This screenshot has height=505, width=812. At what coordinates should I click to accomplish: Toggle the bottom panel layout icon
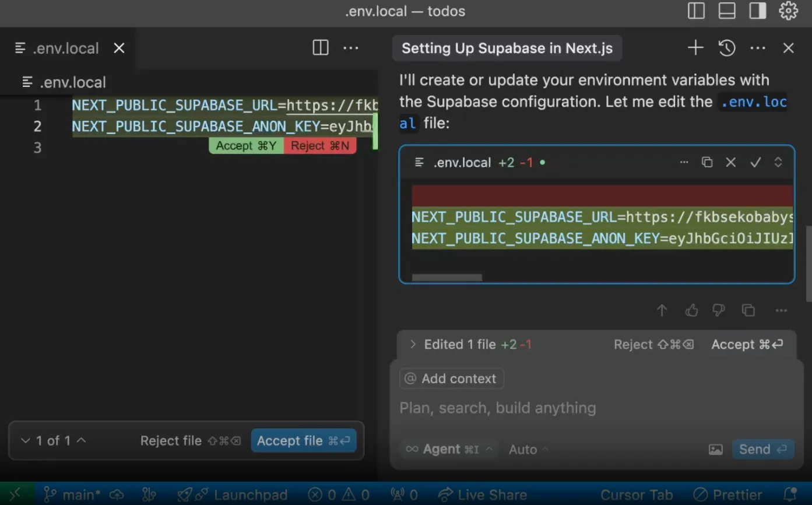tap(727, 11)
